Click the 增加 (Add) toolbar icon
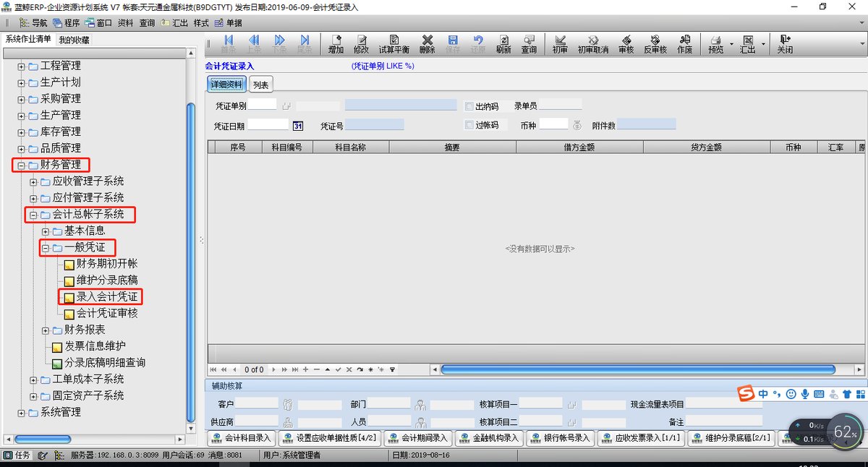 pos(336,44)
